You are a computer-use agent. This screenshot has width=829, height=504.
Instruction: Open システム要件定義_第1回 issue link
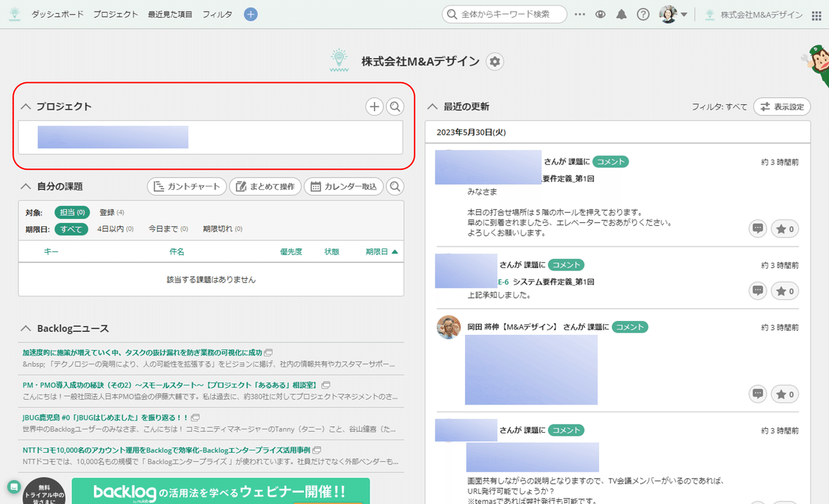(553, 282)
